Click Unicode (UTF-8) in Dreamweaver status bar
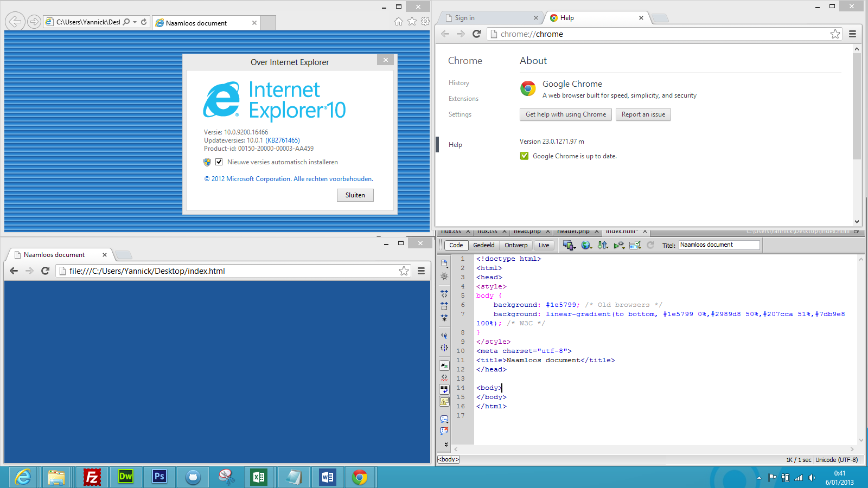868x488 pixels. 837,460
